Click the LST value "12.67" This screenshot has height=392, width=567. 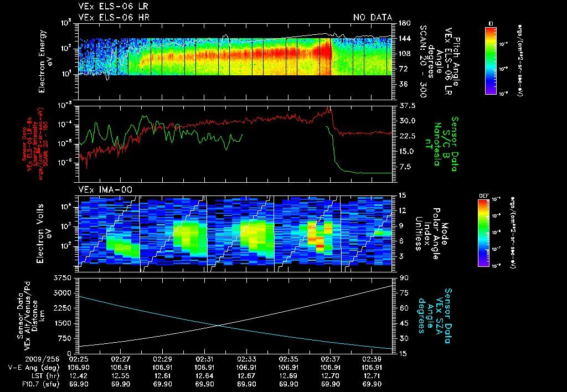pos(246,376)
